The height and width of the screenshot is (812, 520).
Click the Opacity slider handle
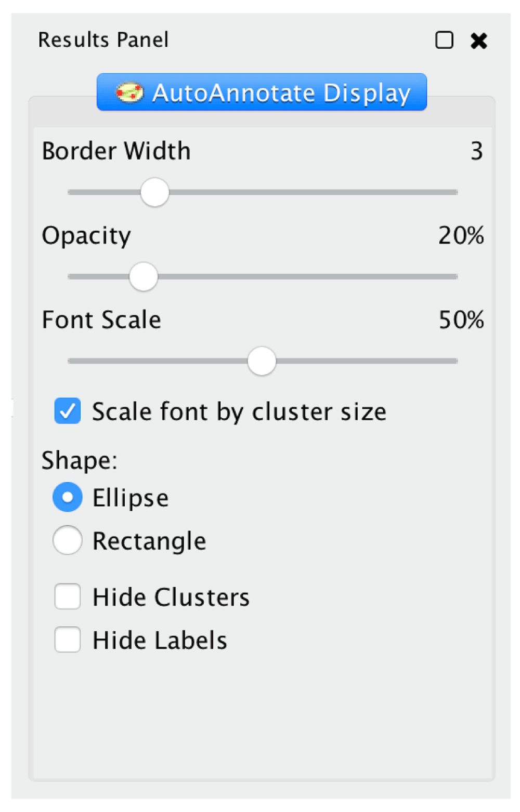point(144,276)
